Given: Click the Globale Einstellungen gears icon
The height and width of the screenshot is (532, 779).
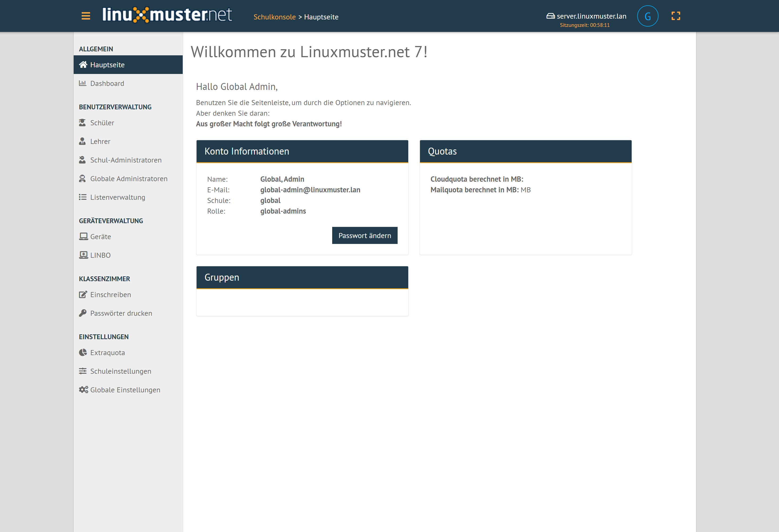Looking at the screenshot, I should (84, 389).
